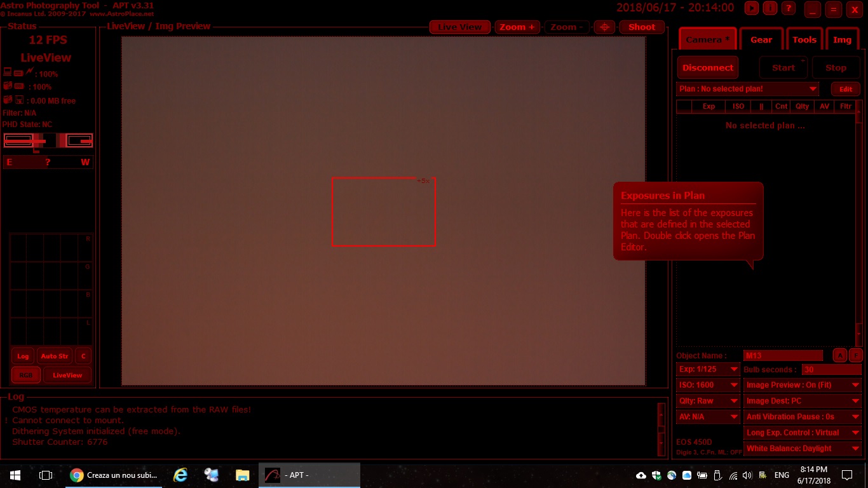Click the blue cloud tray icon
This screenshot has width=868, height=488.
[x=687, y=475]
